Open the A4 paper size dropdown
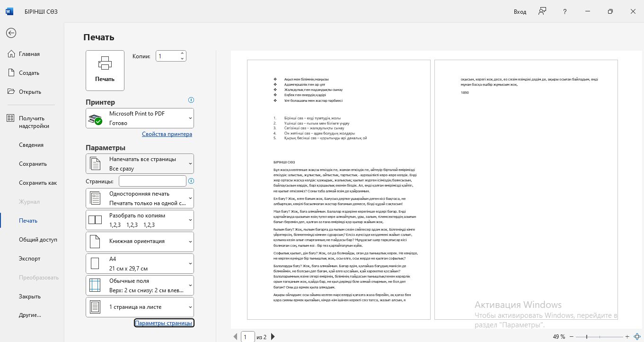Screen dimensions: 644x342 [140, 263]
